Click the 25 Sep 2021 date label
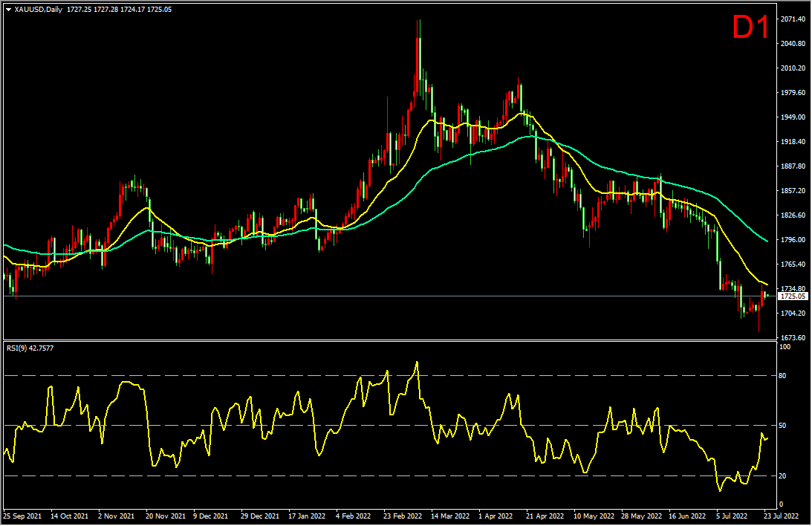This screenshot has width=812, height=526. [22, 516]
